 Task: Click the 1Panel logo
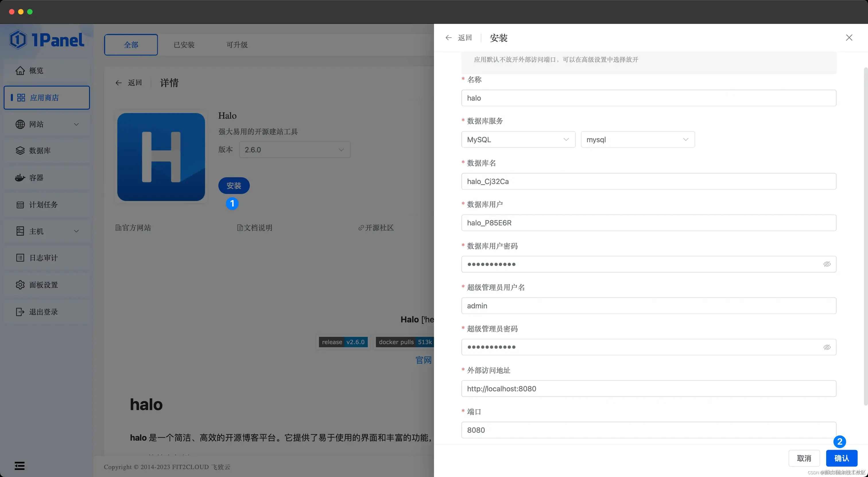[47, 39]
